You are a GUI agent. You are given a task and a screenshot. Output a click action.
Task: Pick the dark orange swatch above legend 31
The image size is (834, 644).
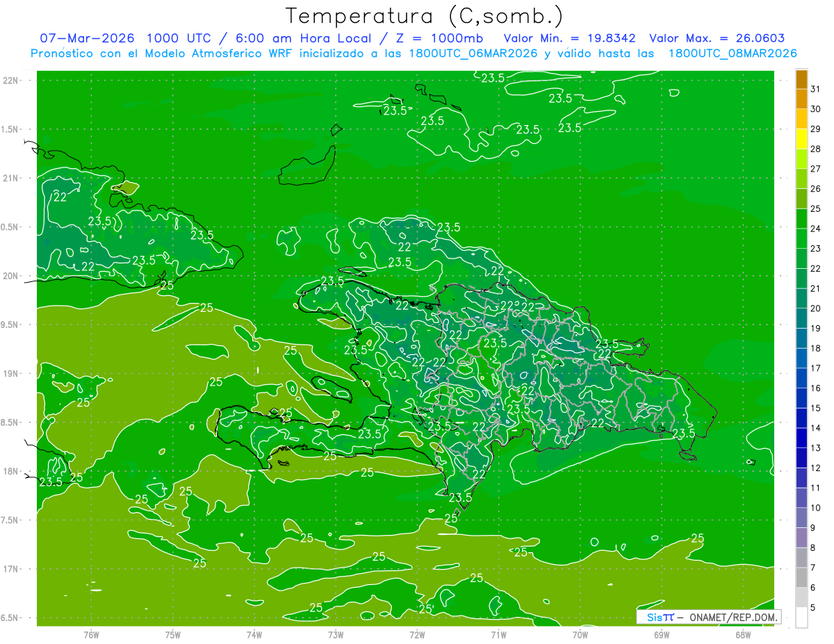coord(801,79)
